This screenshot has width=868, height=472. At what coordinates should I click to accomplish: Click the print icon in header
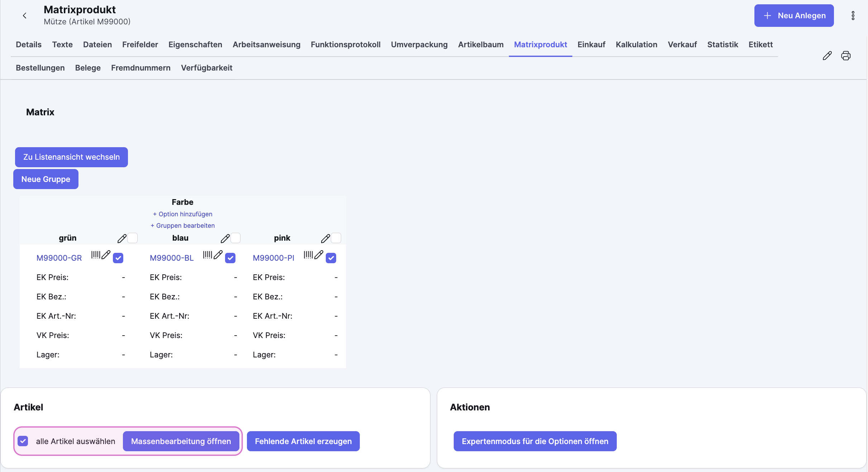click(x=845, y=56)
